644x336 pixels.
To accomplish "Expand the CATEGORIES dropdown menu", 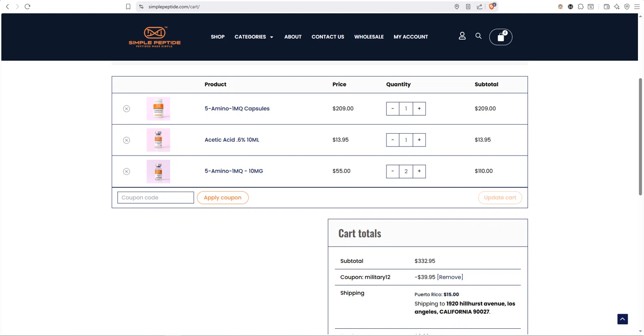I will pyautogui.click(x=254, y=37).
